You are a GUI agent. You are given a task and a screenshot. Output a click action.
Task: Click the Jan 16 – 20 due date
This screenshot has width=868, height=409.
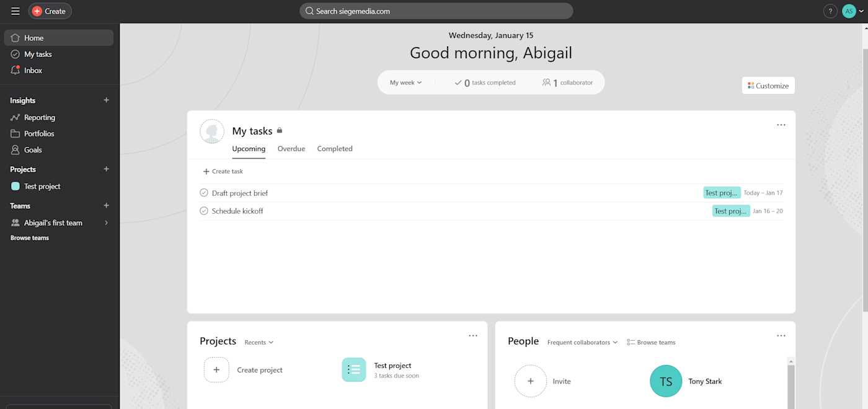(x=768, y=211)
